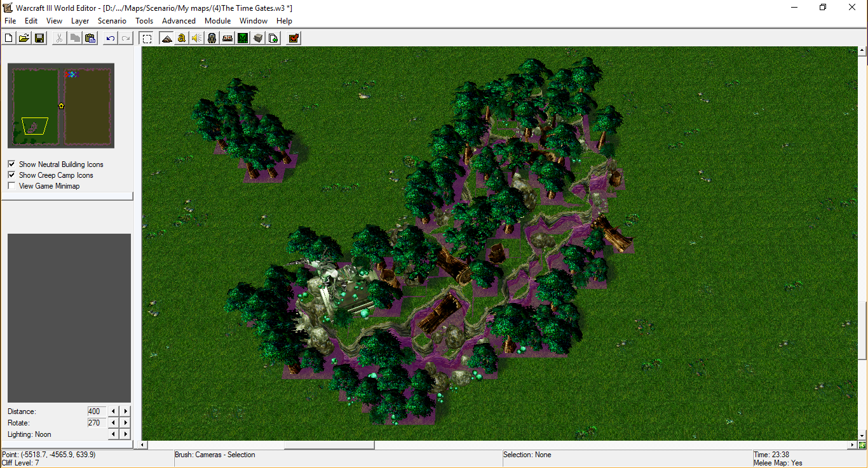Save the map with floppy disk icon
This screenshot has width=868, height=468.
39,38
